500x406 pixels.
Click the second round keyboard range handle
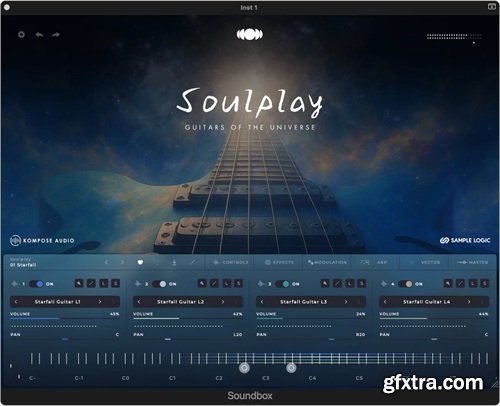[x=291, y=368]
